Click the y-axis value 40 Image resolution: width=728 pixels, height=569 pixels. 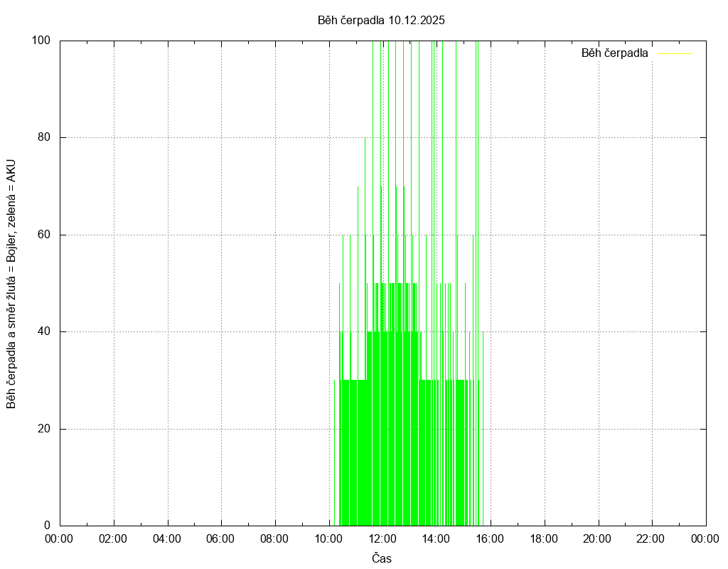pyautogui.click(x=44, y=331)
